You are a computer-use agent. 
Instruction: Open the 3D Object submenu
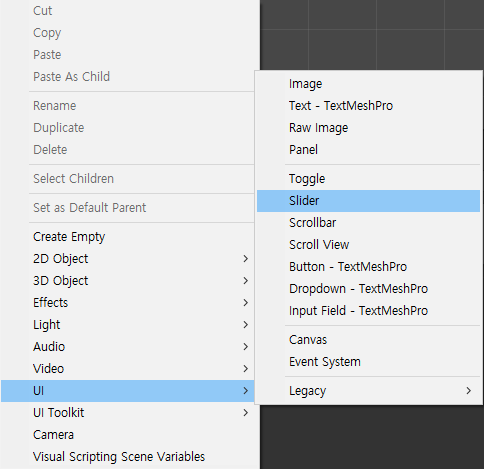(128, 281)
